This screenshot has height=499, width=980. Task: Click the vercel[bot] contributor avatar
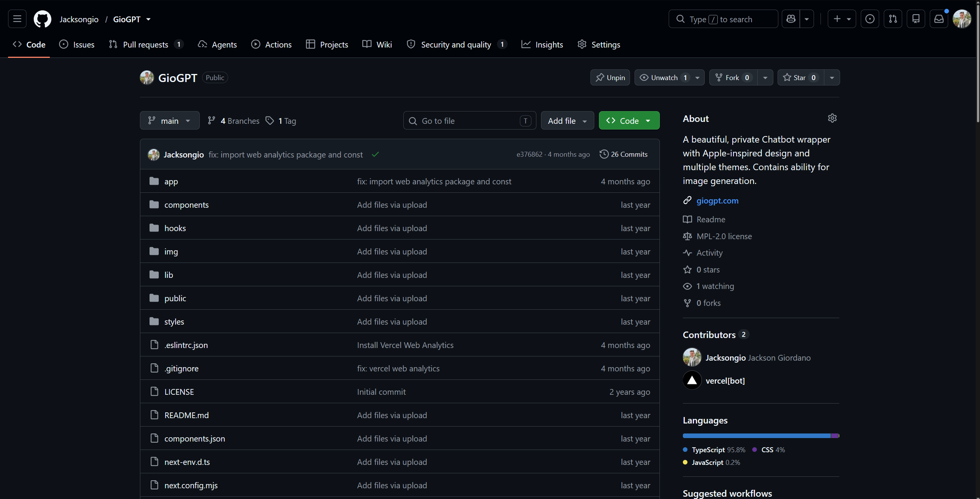point(692,380)
